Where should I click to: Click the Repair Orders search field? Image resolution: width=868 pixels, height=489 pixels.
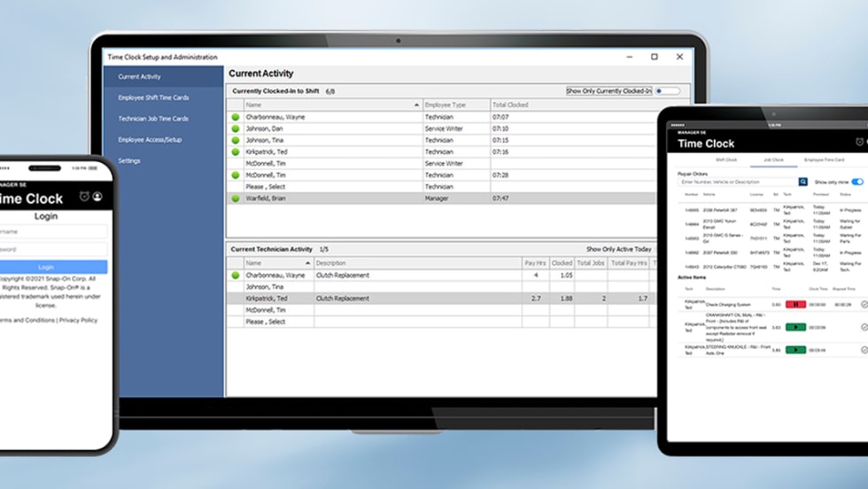click(x=737, y=182)
